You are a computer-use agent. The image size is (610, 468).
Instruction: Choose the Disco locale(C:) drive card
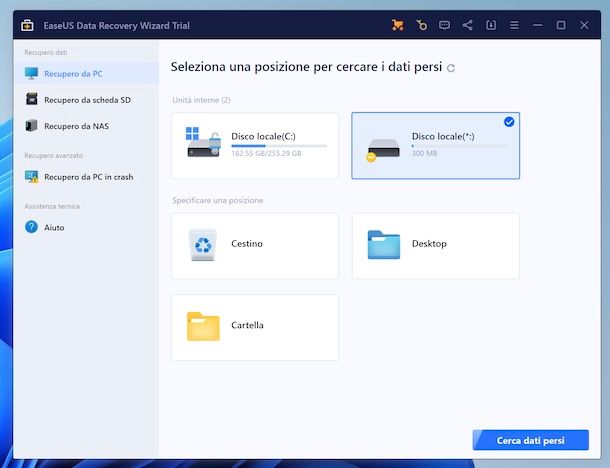click(255, 145)
